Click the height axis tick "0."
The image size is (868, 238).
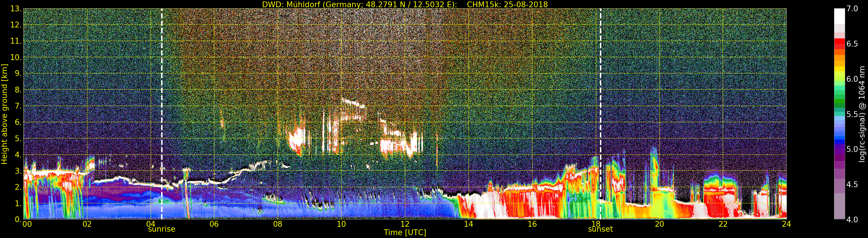(x=18, y=219)
